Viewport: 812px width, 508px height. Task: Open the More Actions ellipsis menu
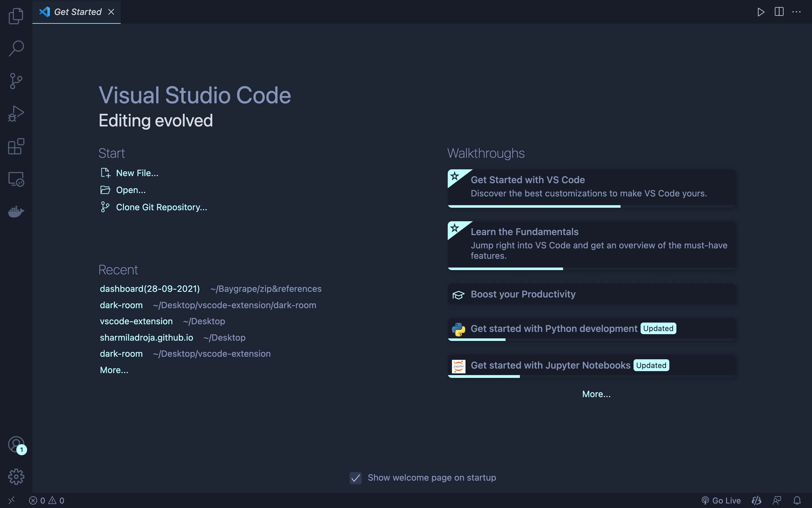pyautogui.click(x=796, y=12)
